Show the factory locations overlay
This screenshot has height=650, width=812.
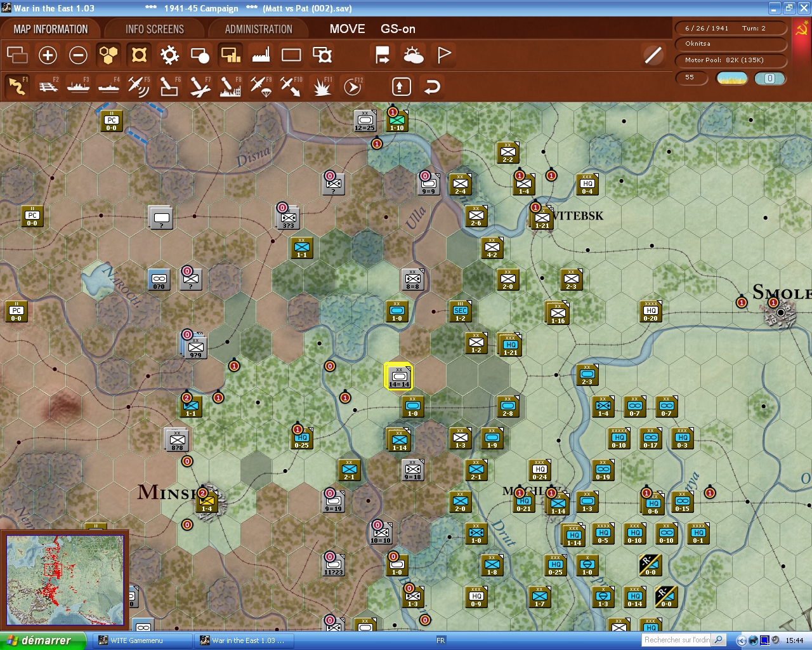coord(261,55)
